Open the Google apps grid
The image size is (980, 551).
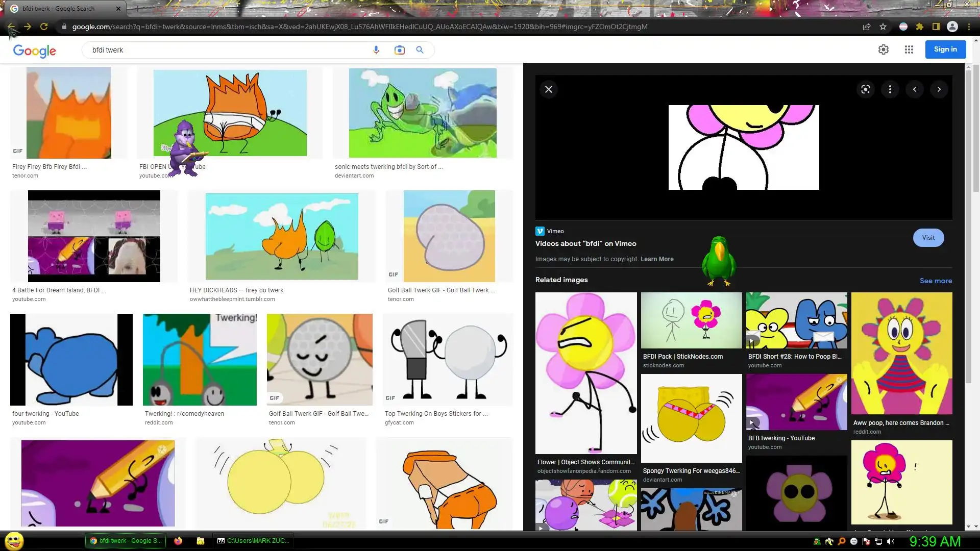click(909, 49)
